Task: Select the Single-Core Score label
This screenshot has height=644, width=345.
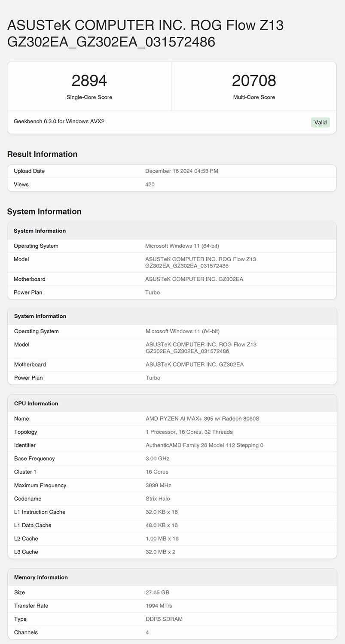Action: (89, 97)
